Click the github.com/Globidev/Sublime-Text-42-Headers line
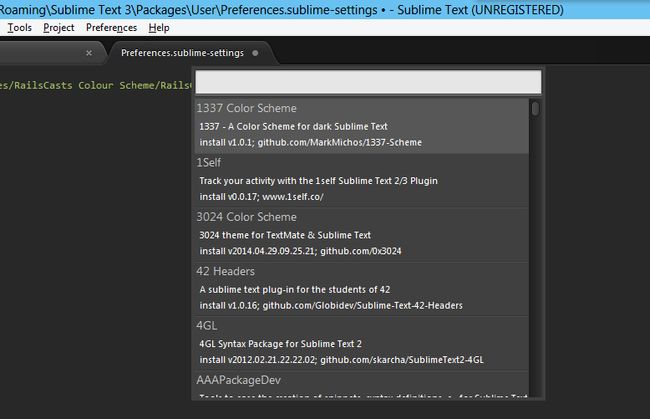Screen dimensions: 650x419 click(x=331, y=305)
